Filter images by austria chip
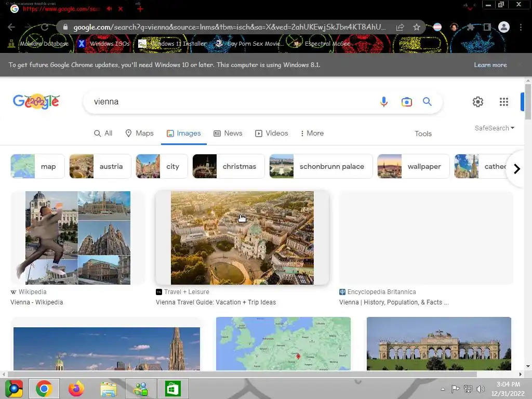This screenshot has height=399, width=532. click(x=100, y=166)
